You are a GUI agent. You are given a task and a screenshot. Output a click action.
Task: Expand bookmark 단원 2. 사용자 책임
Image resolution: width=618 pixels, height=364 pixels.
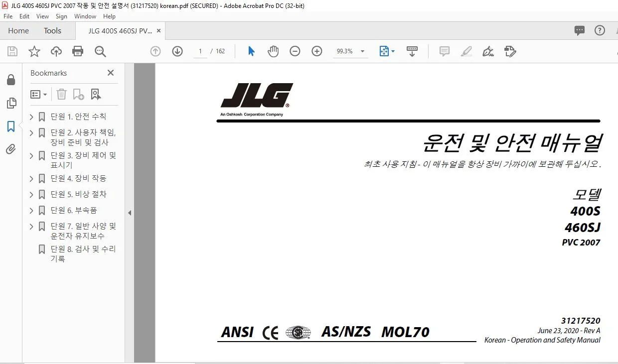(x=31, y=133)
